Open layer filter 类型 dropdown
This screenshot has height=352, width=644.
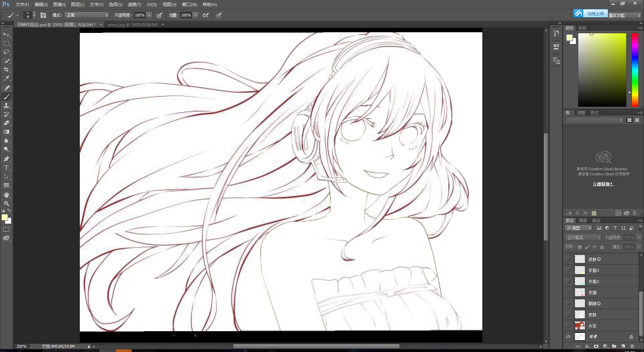point(579,228)
